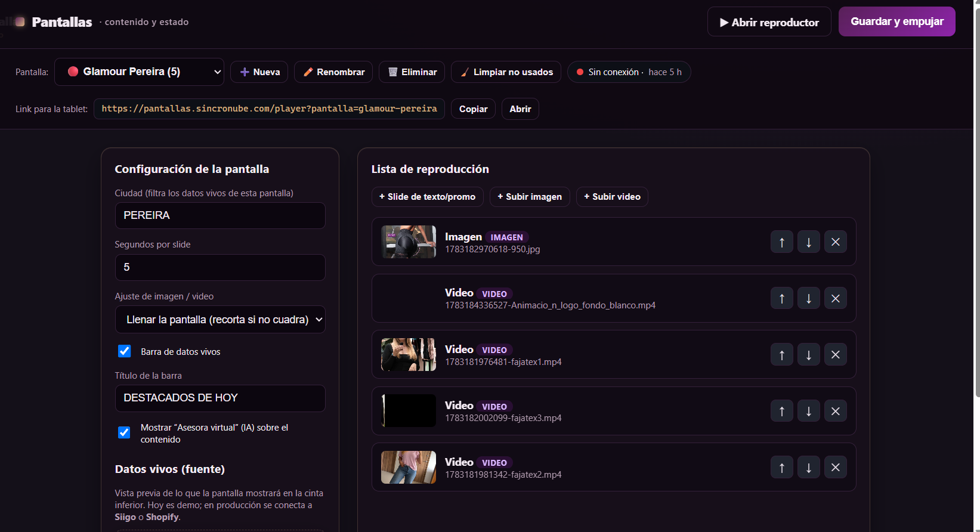
Task: Click Limpiar no usados button
Action: [x=506, y=72]
